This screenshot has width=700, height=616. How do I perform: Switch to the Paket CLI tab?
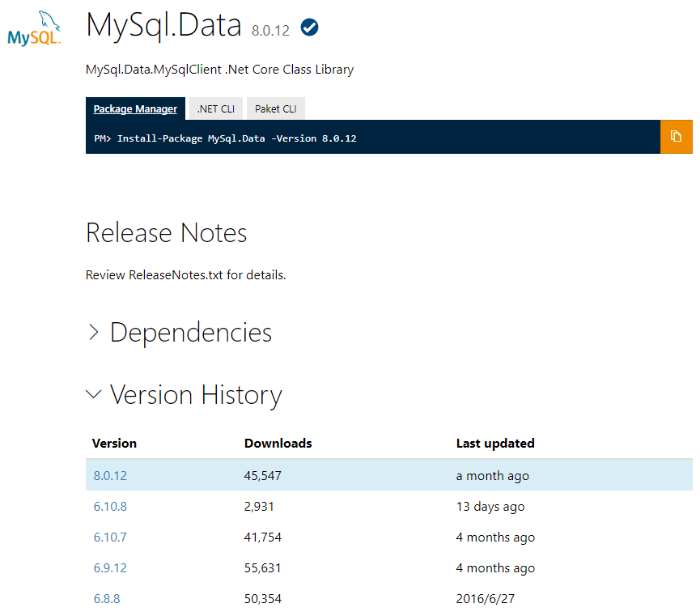click(276, 108)
